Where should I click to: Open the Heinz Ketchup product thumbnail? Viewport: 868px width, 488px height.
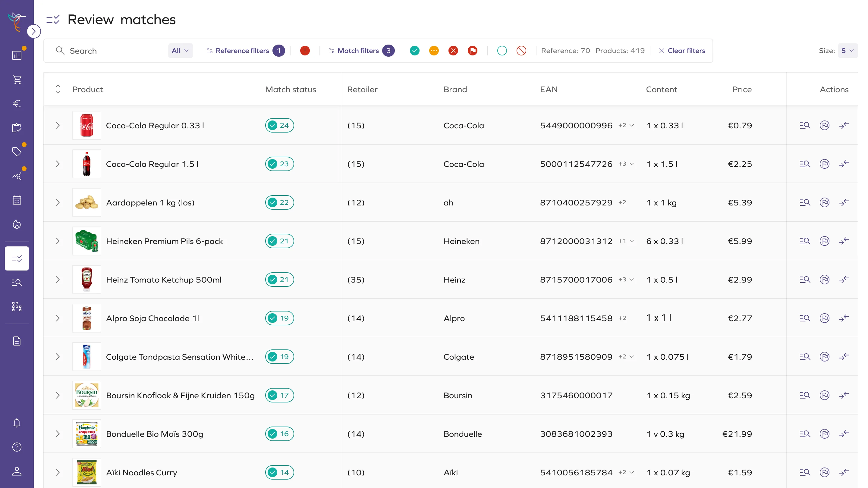point(86,280)
